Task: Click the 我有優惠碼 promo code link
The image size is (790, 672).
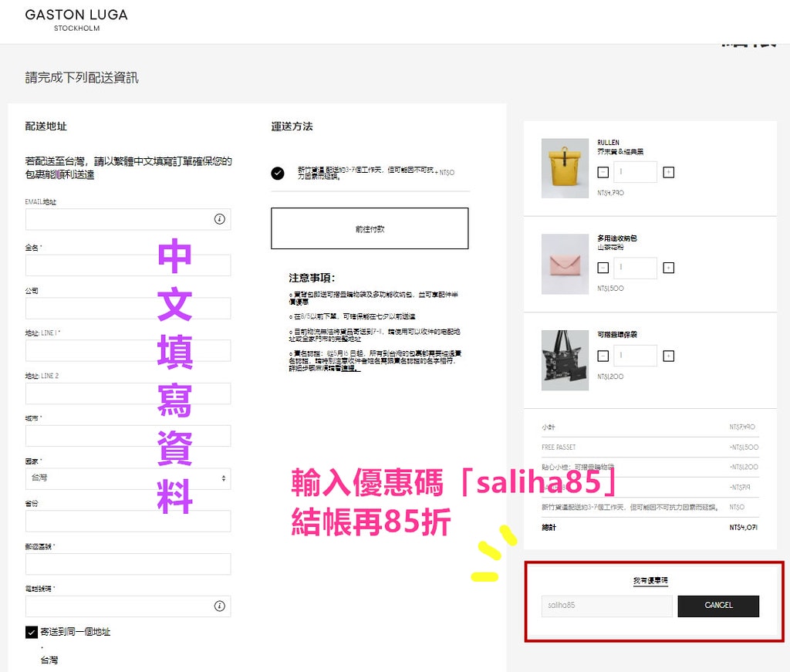Action: 650,581
